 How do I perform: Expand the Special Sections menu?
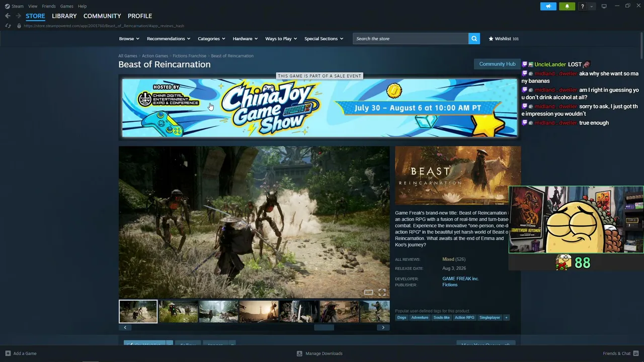(x=324, y=39)
